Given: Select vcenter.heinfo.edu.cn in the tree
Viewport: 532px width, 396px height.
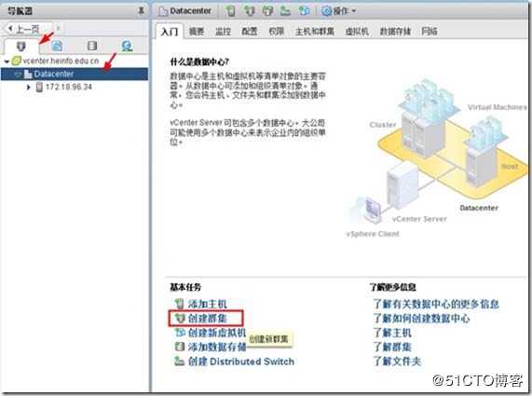Looking at the screenshot, I should 61,61.
